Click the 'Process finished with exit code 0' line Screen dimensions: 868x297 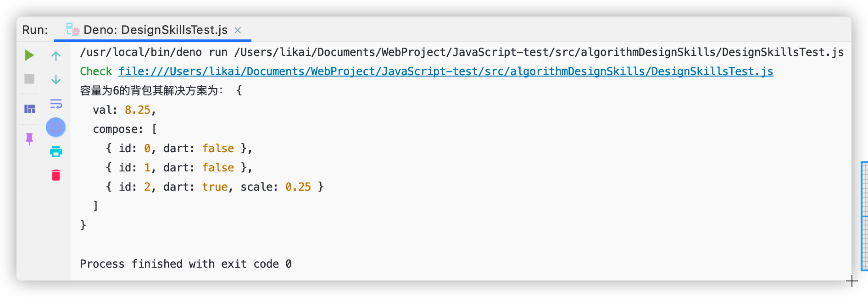(186, 264)
